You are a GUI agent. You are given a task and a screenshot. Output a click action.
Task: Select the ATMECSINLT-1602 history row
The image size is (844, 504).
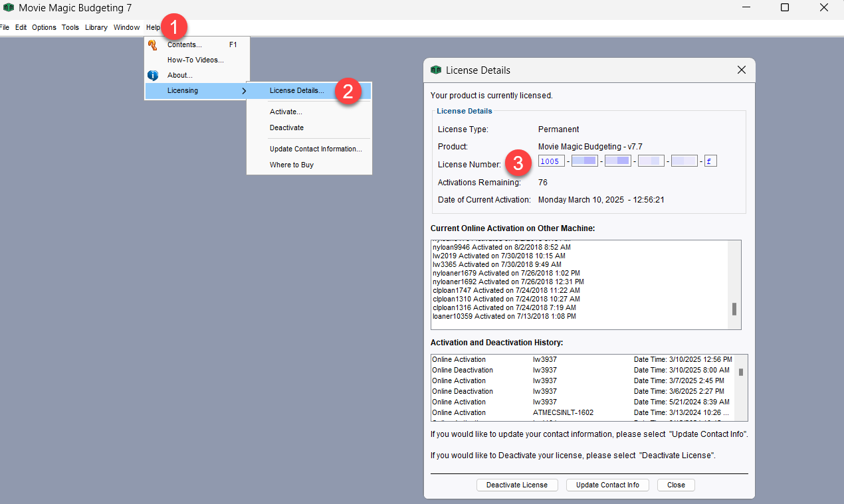(583, 412)
